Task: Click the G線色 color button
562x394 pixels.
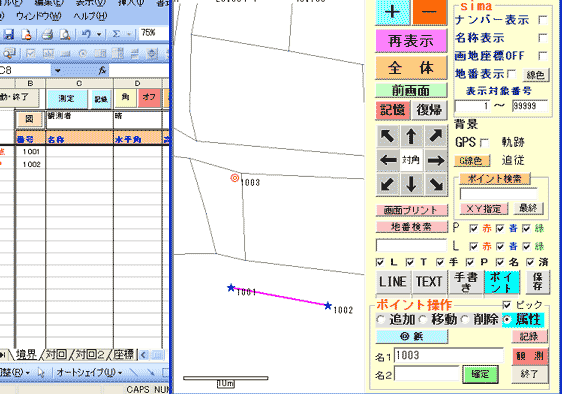Action: 471,161
